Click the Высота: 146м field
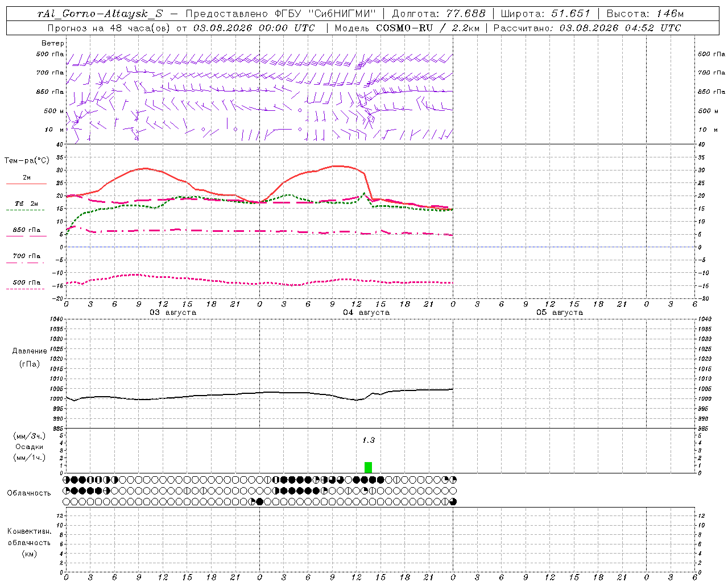The image size is (728, 582). tap(645, 14)
